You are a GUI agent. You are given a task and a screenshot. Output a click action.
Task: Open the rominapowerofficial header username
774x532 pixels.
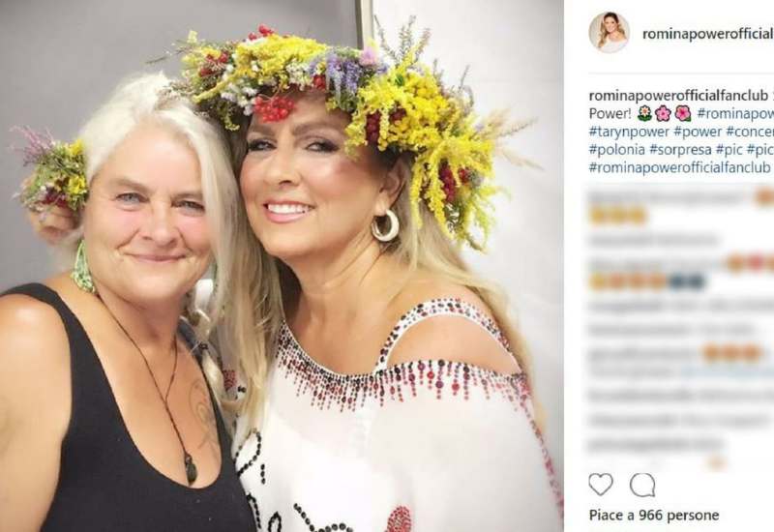point(706,34)
